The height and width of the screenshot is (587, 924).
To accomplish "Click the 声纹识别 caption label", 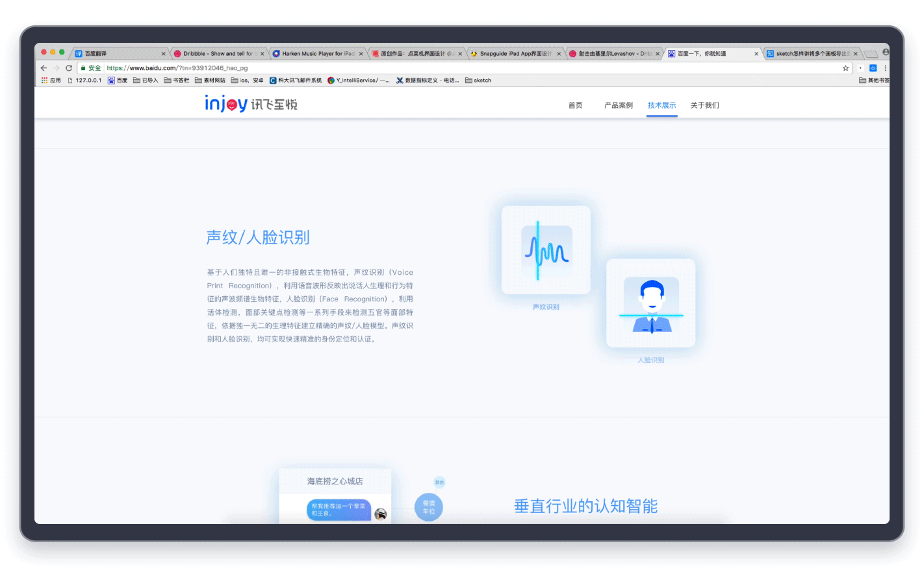I will click(546, 307).
